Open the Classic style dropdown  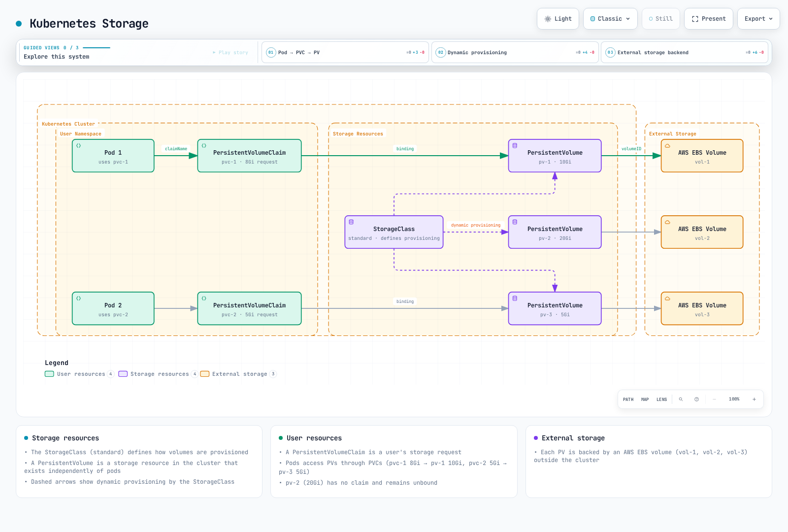[610, 19]
